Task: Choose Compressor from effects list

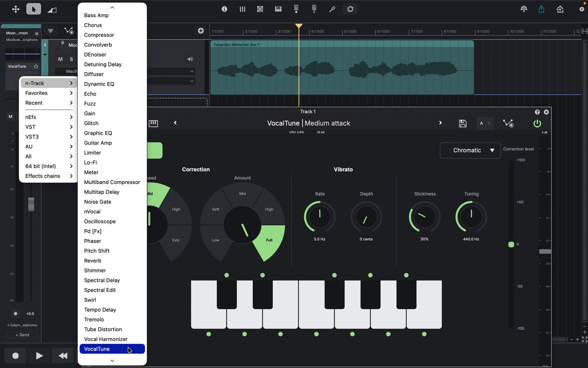Action: (112, 35)
